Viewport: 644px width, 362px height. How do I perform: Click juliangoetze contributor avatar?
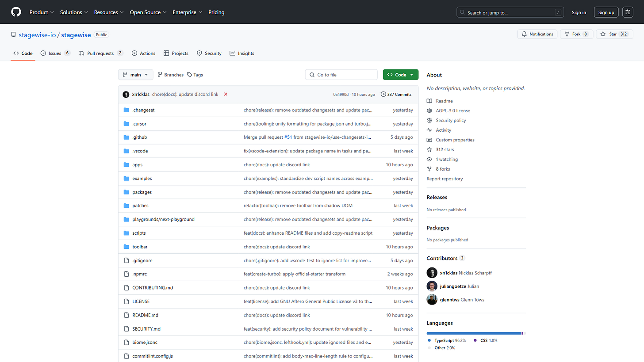[x=432, y=286]
